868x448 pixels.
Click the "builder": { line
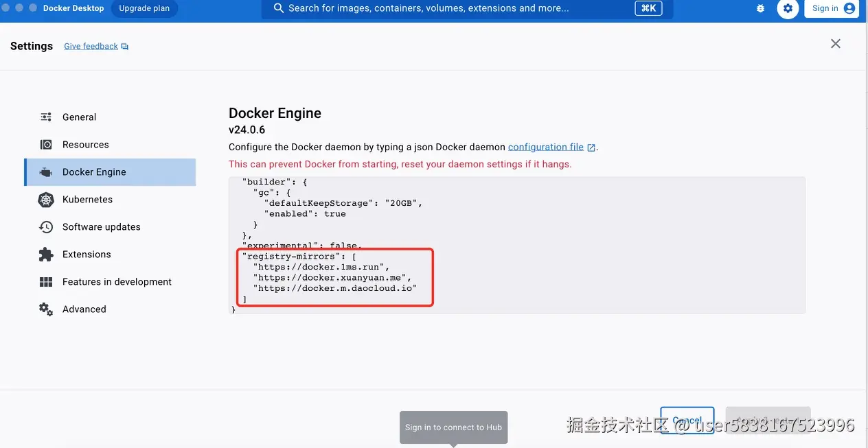[x=275, y=182]
